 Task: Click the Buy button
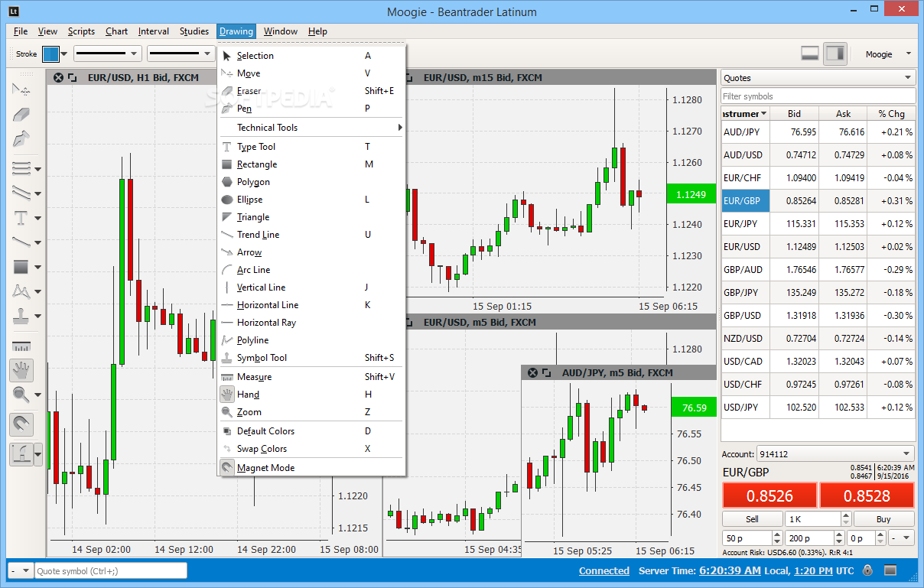point(883,519)
